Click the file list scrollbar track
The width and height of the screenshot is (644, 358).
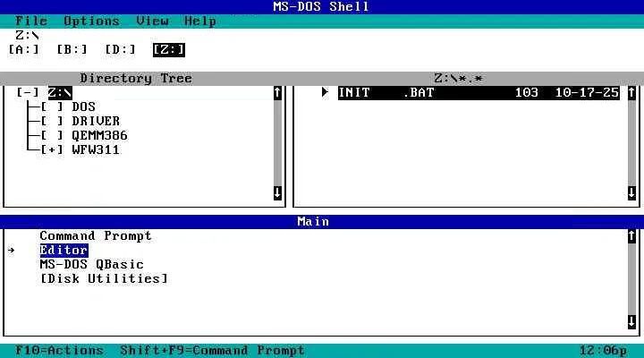pos(631,143)
